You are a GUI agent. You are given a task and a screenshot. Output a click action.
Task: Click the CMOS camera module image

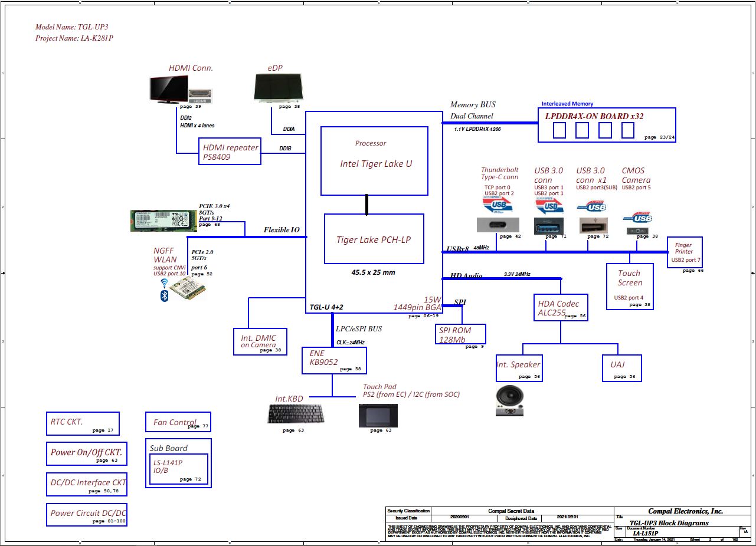(x=636, y=231)
